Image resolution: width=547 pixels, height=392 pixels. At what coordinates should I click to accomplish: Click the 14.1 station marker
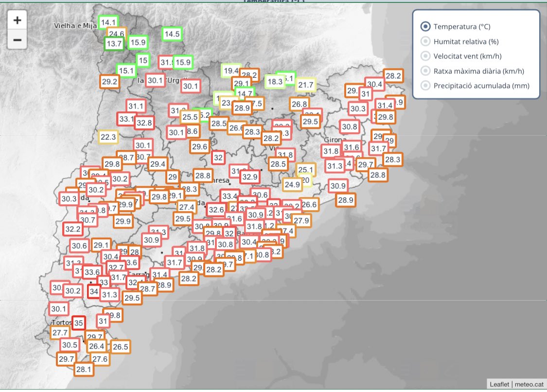pyautogui.click(x=108, y=22)
